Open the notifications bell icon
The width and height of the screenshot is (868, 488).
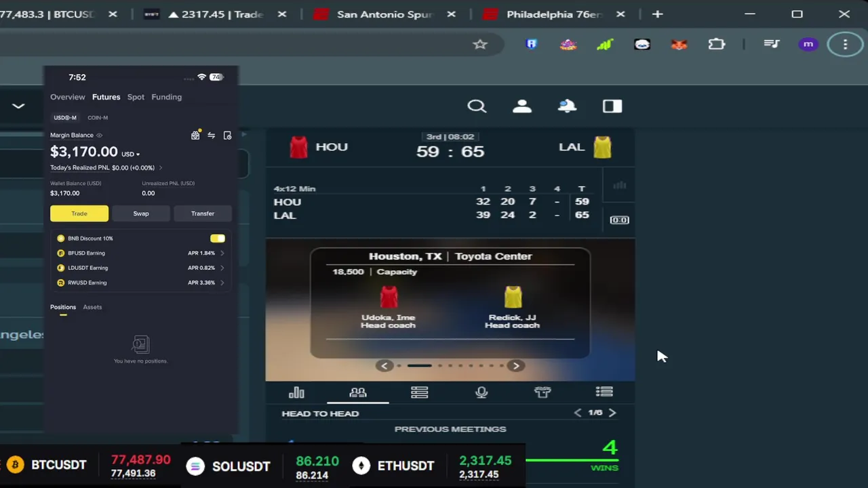(x=567, y=106)
